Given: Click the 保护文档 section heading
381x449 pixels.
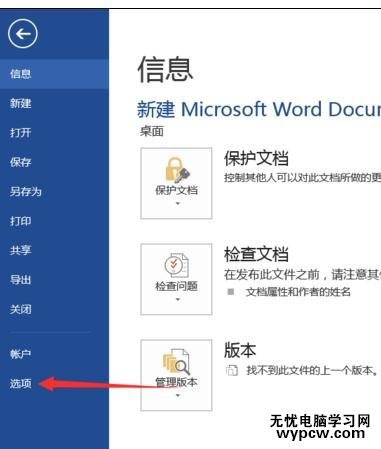Looking at the screenshot, I should coord(256,158).
